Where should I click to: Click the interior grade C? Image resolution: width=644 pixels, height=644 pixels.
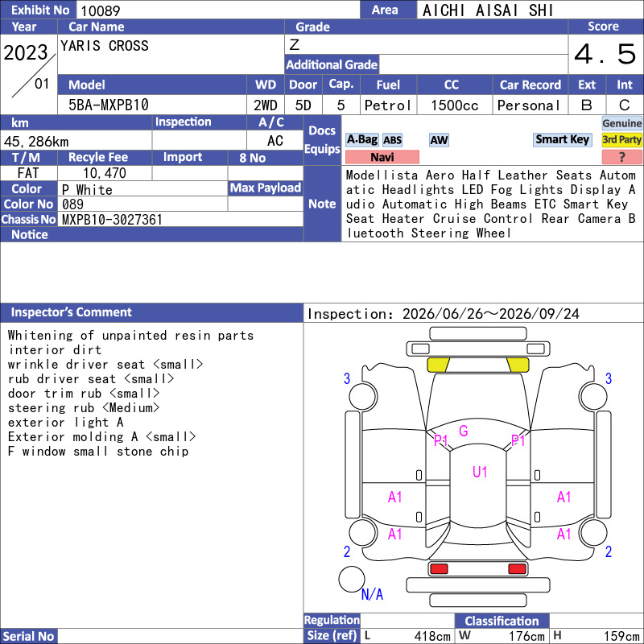[x=625, y=105]
